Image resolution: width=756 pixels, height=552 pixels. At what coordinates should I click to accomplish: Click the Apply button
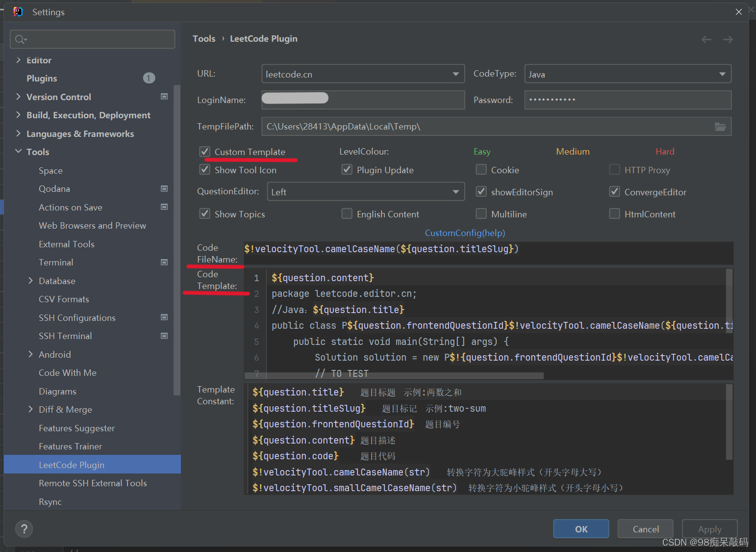710,529
